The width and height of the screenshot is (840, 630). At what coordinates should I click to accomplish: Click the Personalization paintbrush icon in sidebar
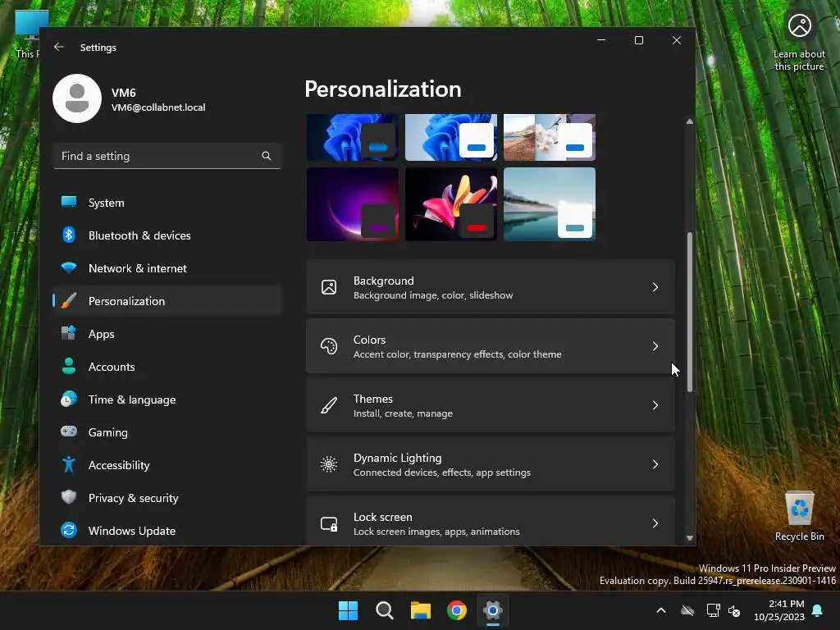coord(69,300)
